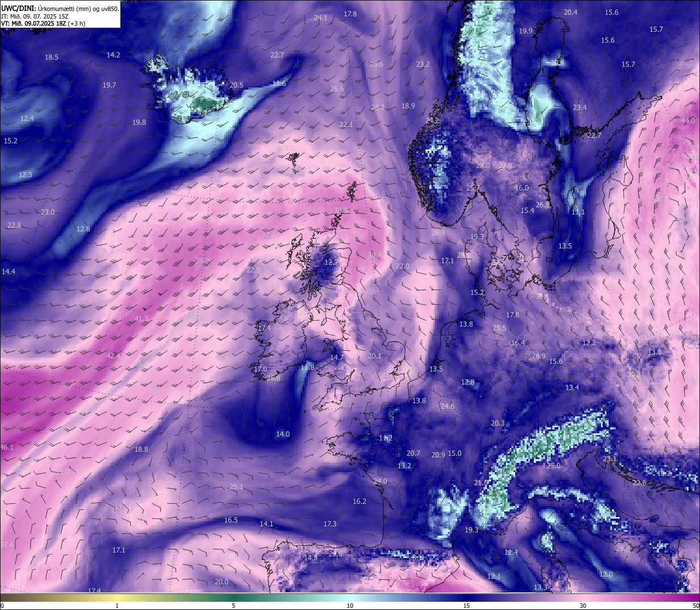700x610 pixels.
Task: Click the 20.5 value over Iceland
Action: [236, 85]
